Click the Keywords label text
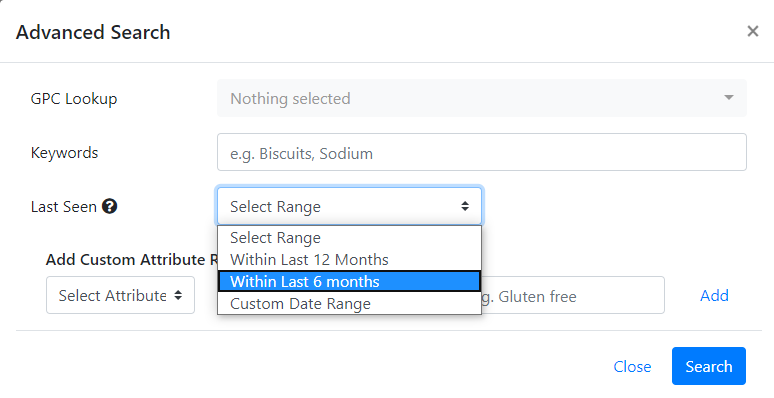 coord(65,153)
